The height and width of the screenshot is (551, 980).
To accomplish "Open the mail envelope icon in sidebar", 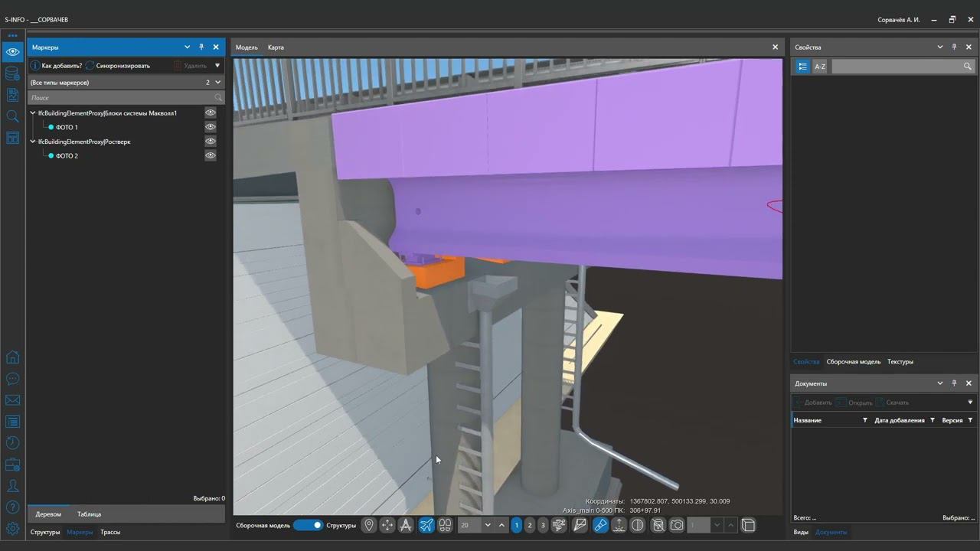I will (12, 400).
